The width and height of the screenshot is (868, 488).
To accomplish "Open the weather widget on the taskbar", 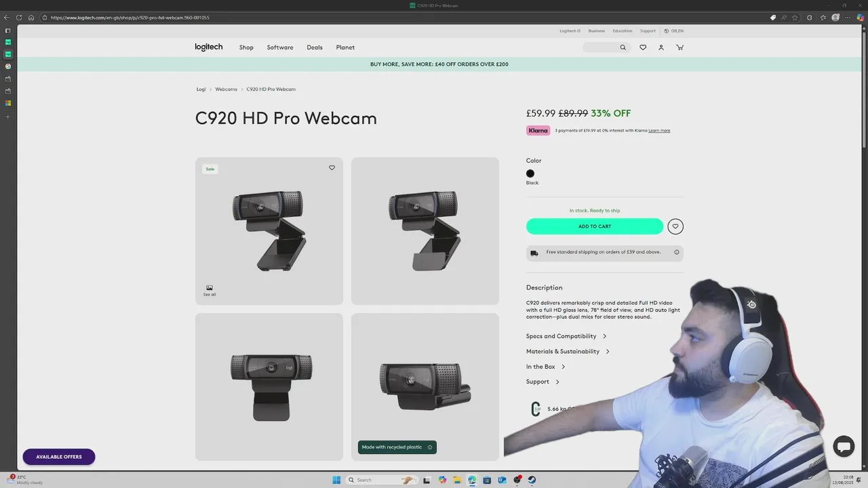I will [24, 480].
